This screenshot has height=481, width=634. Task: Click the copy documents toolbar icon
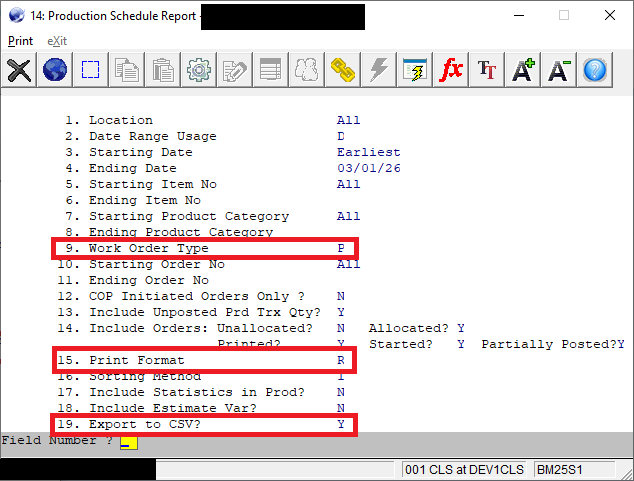pos(127,70)
